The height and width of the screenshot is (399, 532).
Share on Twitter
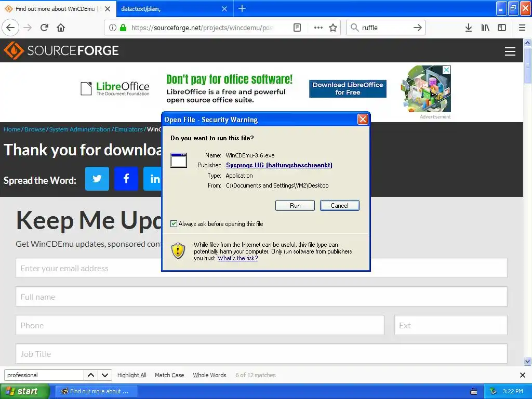(97, 179)
